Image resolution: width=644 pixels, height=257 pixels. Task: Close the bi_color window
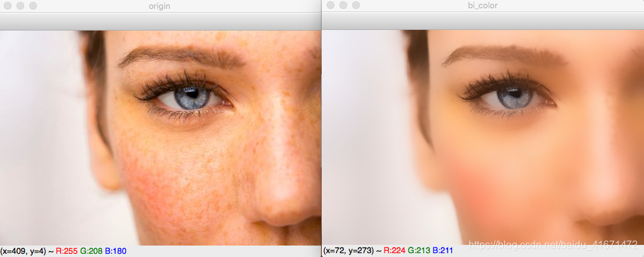tap(331, 5)
